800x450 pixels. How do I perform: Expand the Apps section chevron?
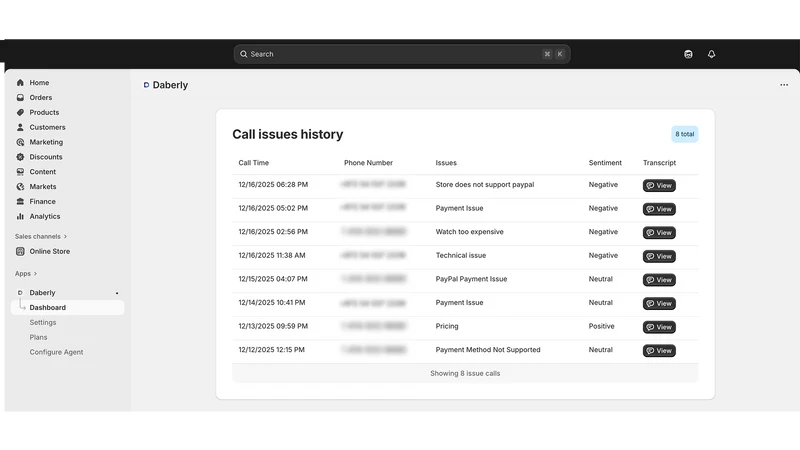(35, 273)
